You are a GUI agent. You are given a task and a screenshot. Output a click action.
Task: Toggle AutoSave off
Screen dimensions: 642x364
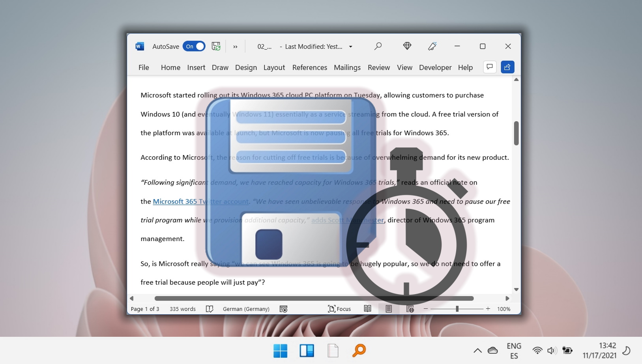(x=194, y=46)
